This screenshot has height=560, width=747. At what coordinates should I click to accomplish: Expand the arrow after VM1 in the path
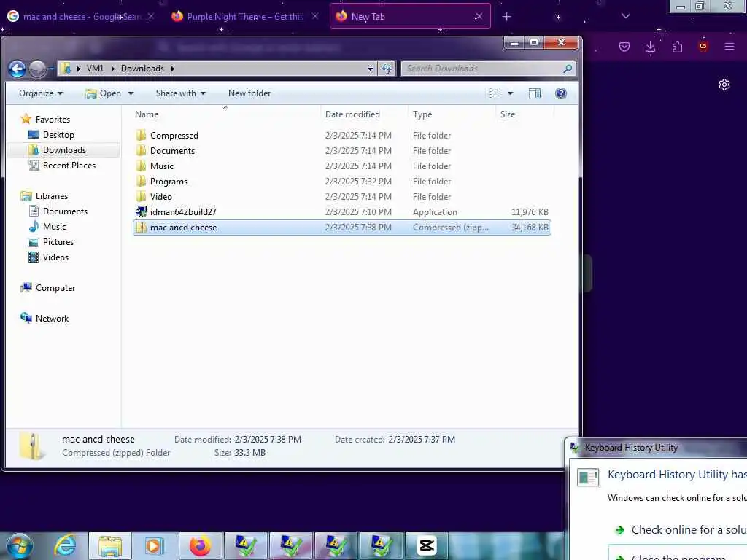113,69
